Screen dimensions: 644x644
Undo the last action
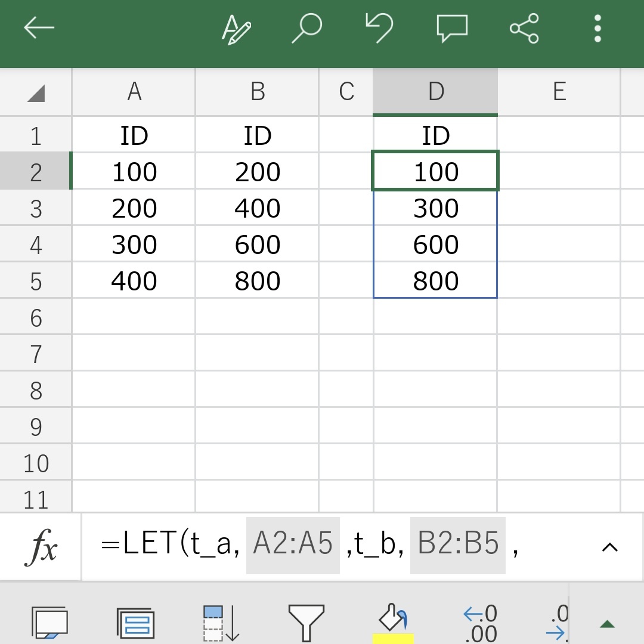coord(379,29)
